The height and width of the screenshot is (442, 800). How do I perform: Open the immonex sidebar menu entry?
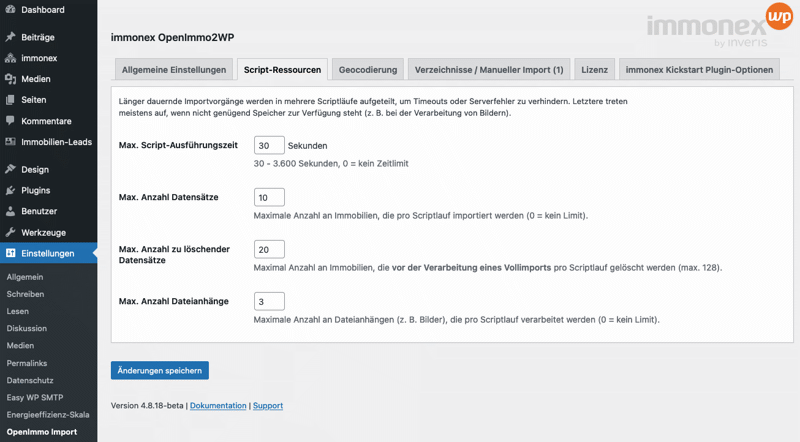point(48,58)
